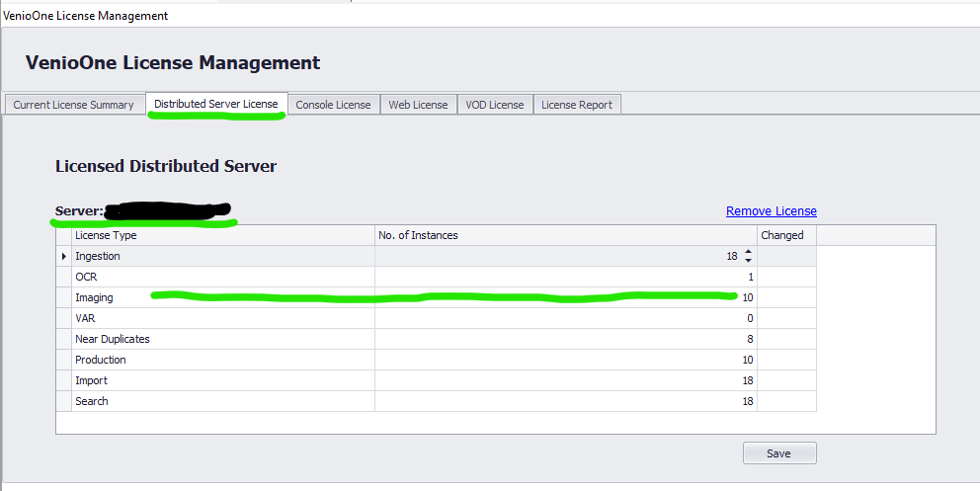980x491 pixels.
Task: Select the Ingestion license type cell
Action: click(223, 256)
